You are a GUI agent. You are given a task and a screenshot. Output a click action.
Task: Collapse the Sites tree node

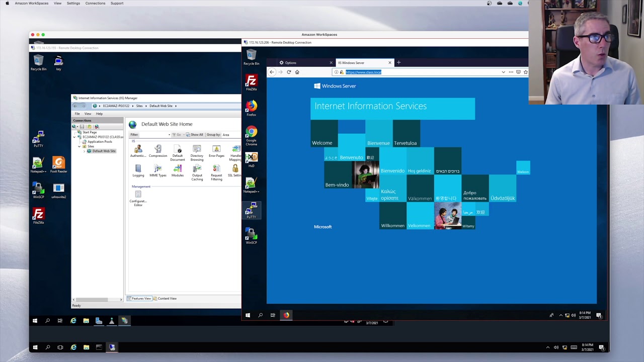80,146
